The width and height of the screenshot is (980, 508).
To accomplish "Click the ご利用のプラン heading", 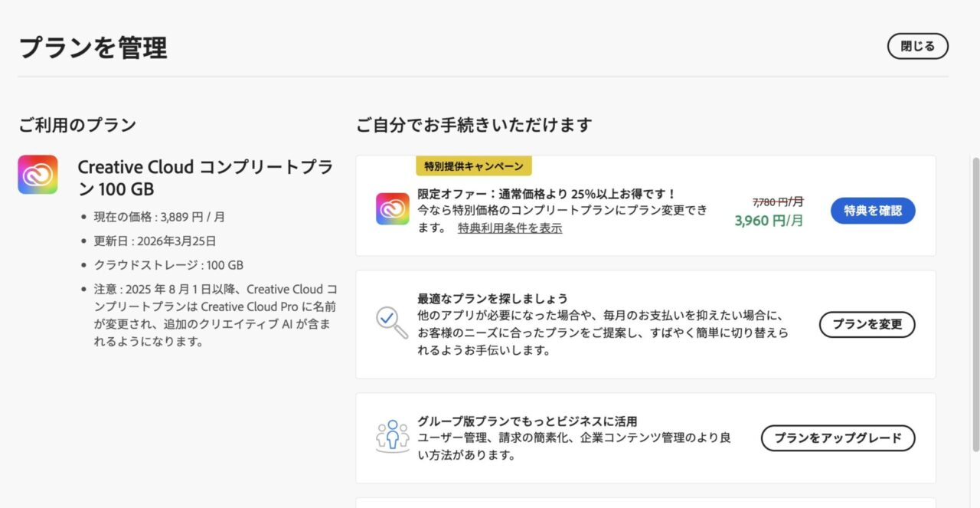I will (77, 125).
